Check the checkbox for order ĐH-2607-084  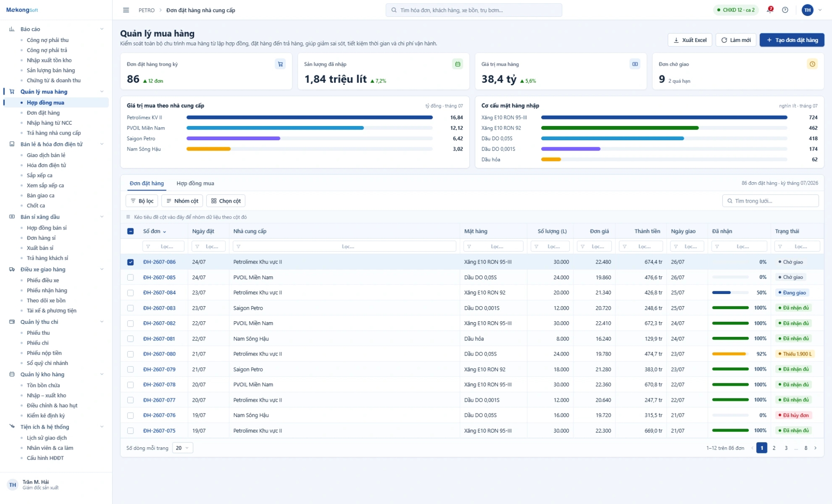(130, 293)
